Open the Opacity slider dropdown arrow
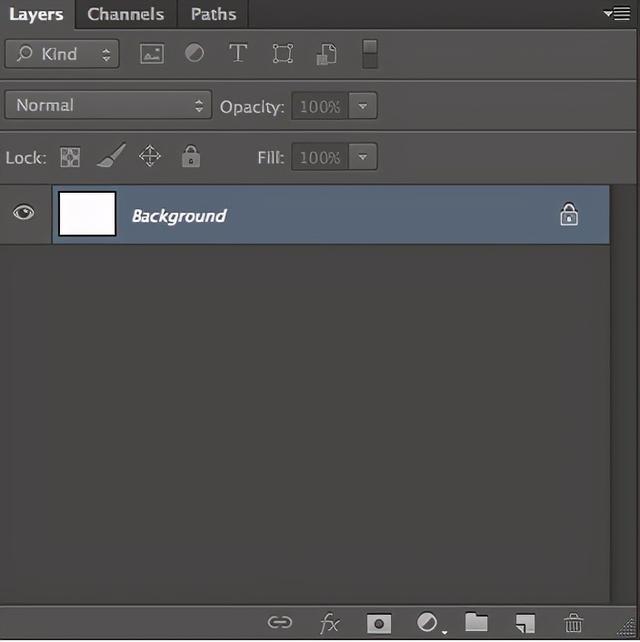The width and height of the screenshot is (640, 642). (x=362, y=106)
